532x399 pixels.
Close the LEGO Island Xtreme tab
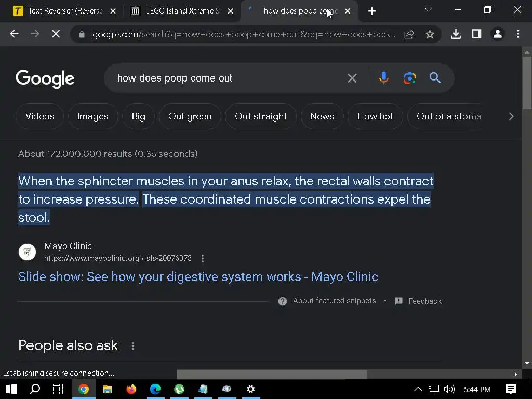tap(230, 11)
